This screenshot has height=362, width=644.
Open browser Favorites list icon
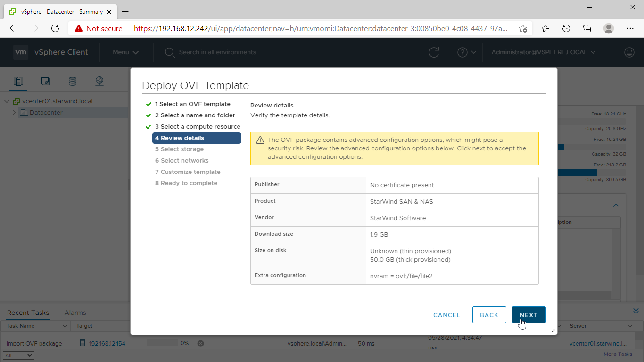coord(545,28)
